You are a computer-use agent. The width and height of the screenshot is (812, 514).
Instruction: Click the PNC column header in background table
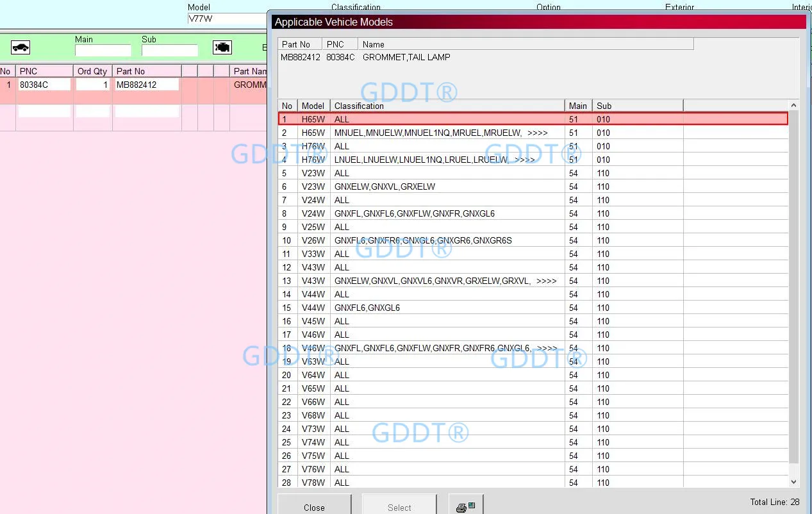(x=44, y=71)
